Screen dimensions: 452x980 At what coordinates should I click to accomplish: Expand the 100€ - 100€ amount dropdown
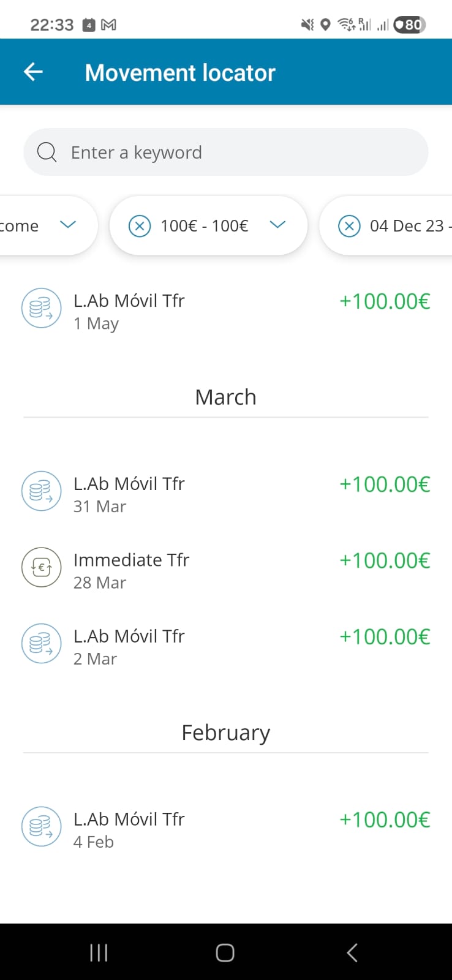point(277,225)
